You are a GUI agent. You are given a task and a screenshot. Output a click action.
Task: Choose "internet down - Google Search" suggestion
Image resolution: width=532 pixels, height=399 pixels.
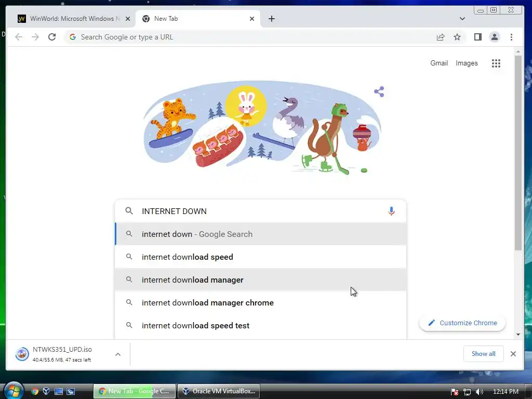tap(261, 234)
